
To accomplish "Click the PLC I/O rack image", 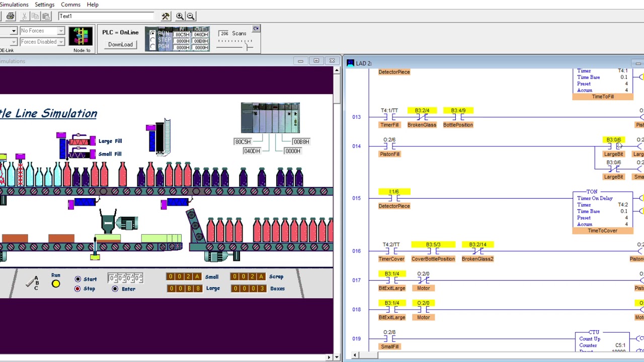I will [270, 118].
